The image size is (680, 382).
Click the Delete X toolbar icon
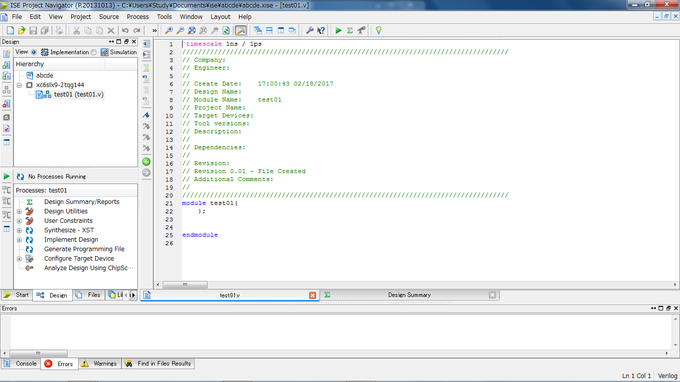click(111, 30)
